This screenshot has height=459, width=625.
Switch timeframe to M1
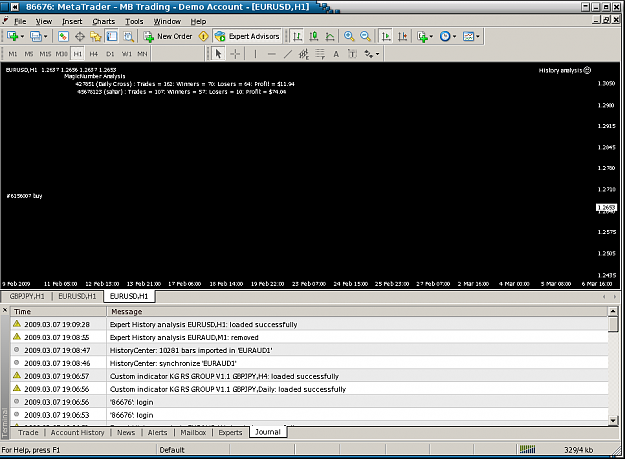tap(13, 54)
